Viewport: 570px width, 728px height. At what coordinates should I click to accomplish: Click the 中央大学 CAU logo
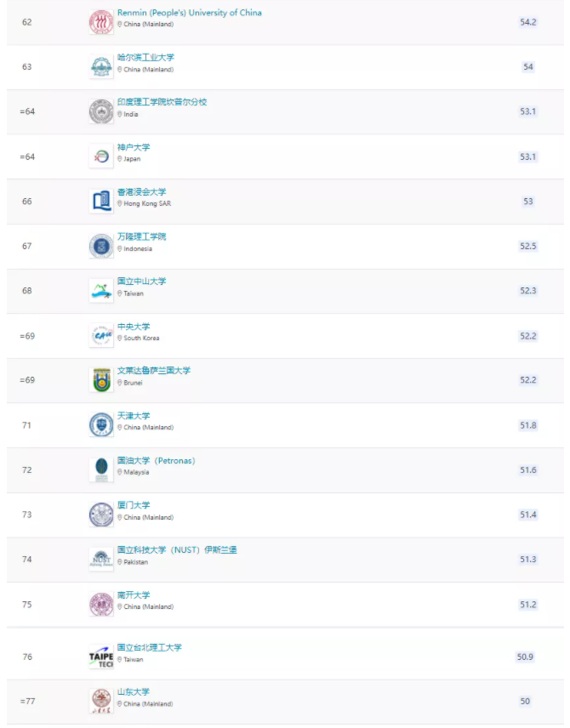coord(101,335)
